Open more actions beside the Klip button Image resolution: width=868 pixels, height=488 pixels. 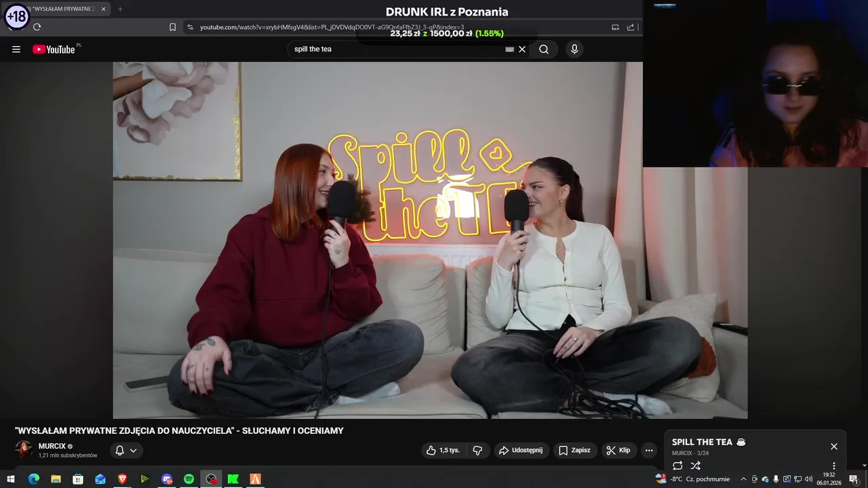tap(649, 450)
